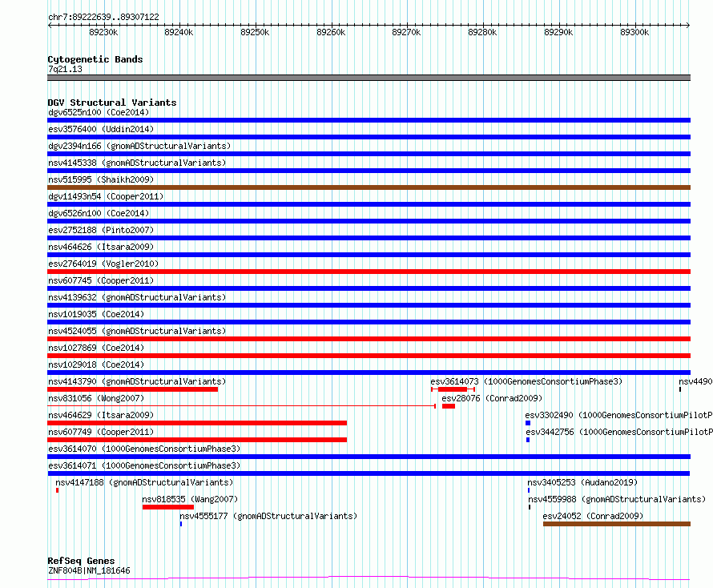Click the 89270k ruler tick label

click(x=406, y=32)
